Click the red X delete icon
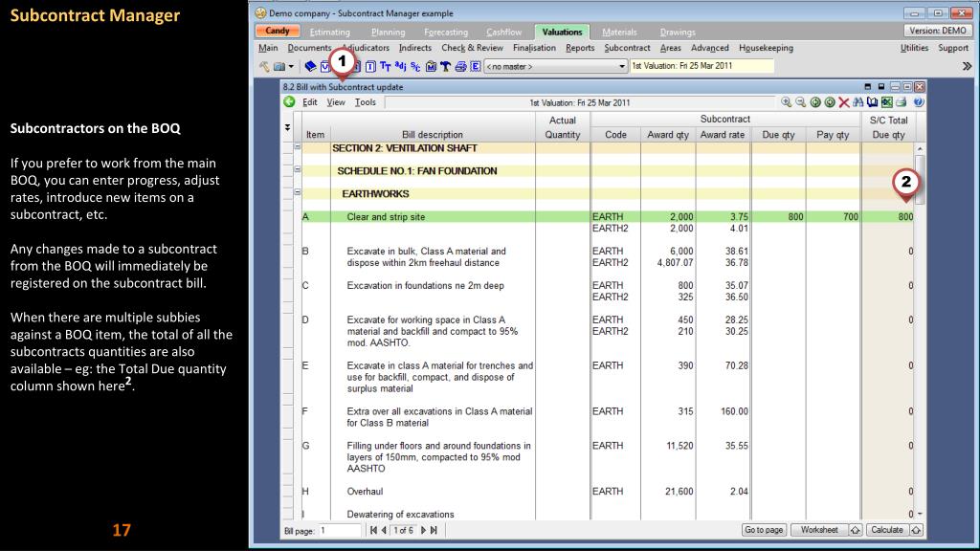Image resolution: width=980 pixels, height=551 pixels. pyautogui.click(x=844, y=102)
